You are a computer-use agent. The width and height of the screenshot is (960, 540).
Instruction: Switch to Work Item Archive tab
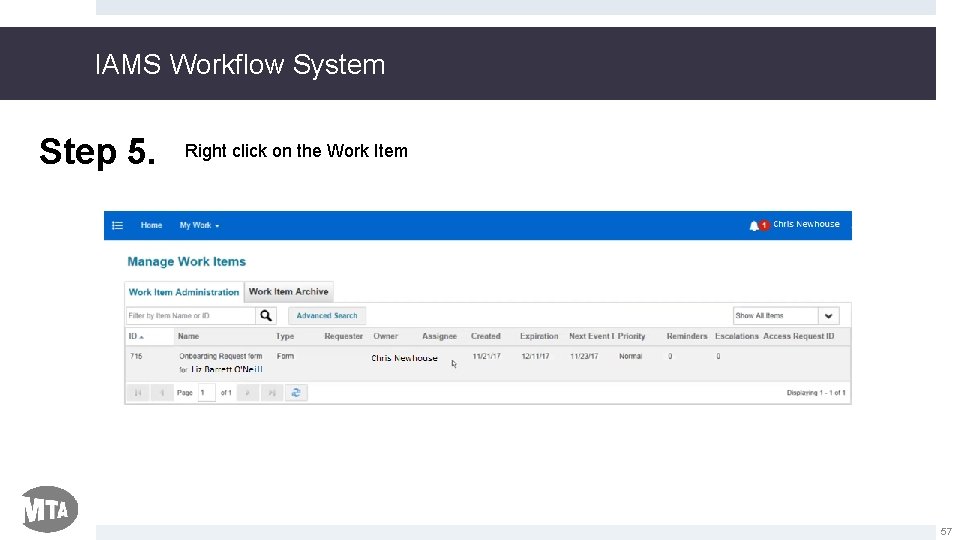click(288, 291)
